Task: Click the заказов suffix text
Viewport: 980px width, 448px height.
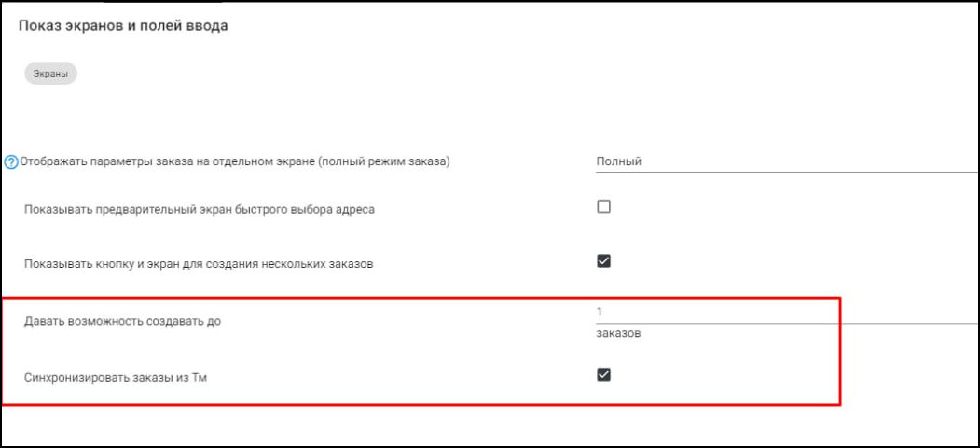Action: [x=618, y=333]
